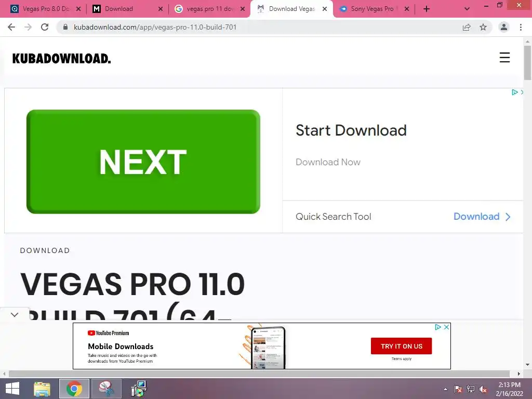Click the scroll down arrow

click(x=527, y=365)
